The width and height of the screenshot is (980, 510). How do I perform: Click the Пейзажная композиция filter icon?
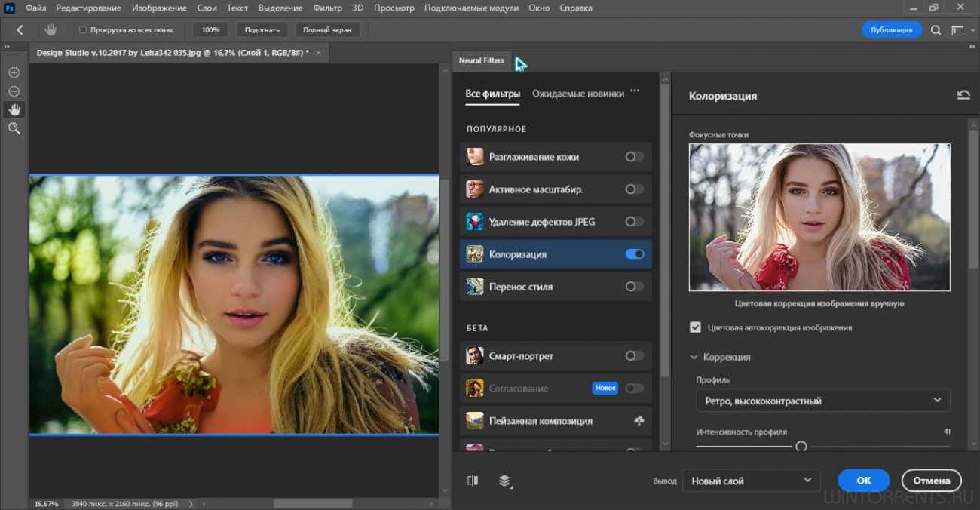coord(474,421)
